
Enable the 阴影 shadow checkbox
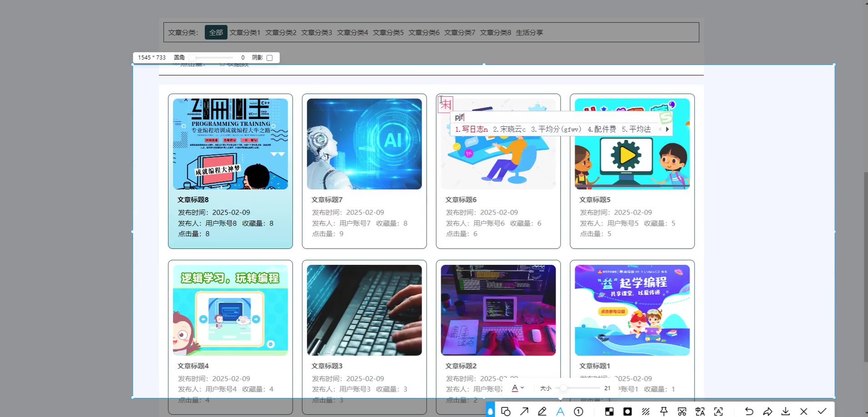click(x=270, y=58)
